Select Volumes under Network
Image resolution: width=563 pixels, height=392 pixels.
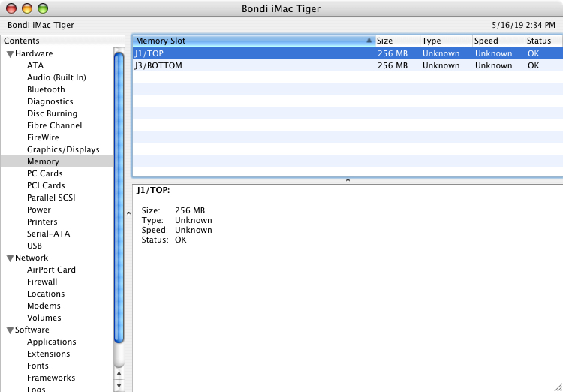[x=44, y=318]
